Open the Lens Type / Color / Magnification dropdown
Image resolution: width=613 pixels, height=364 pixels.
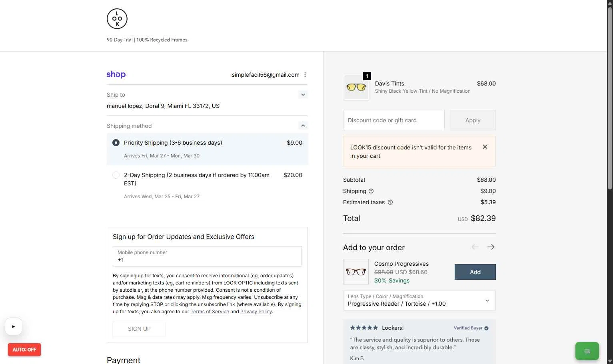(x=419, y=300)
